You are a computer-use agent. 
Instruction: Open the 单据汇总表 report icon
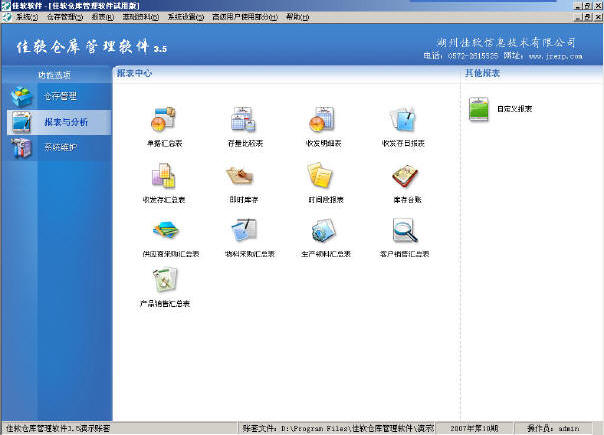(x=164, y=119)
